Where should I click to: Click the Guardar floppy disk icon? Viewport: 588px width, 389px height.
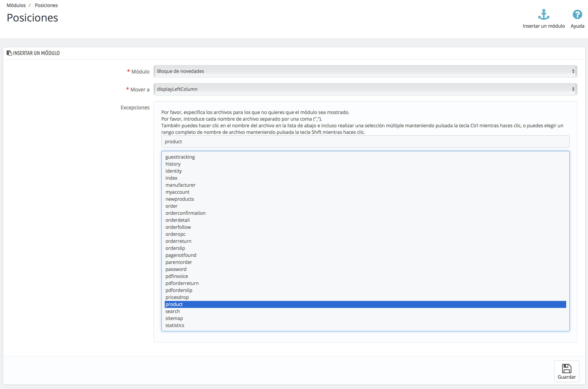566,368
